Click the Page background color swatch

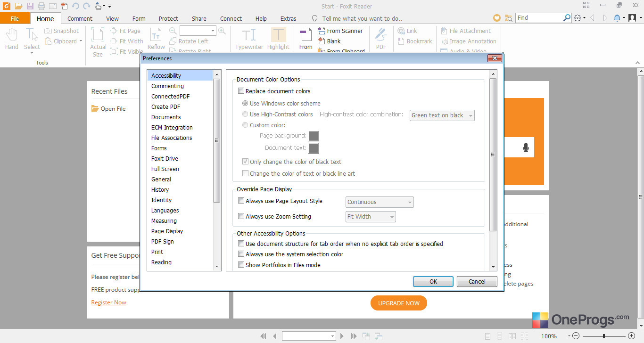[314, 136]
